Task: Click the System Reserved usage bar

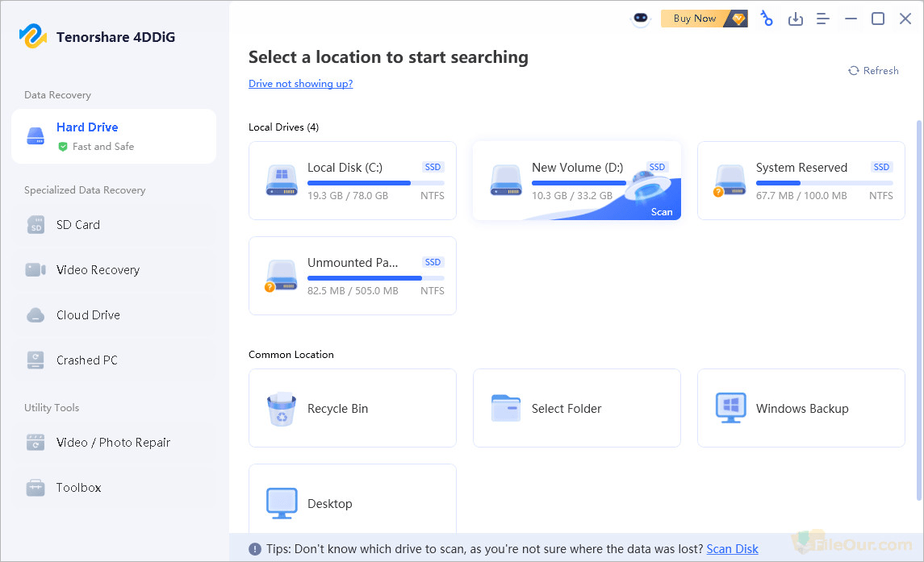Action: [825, 183]
